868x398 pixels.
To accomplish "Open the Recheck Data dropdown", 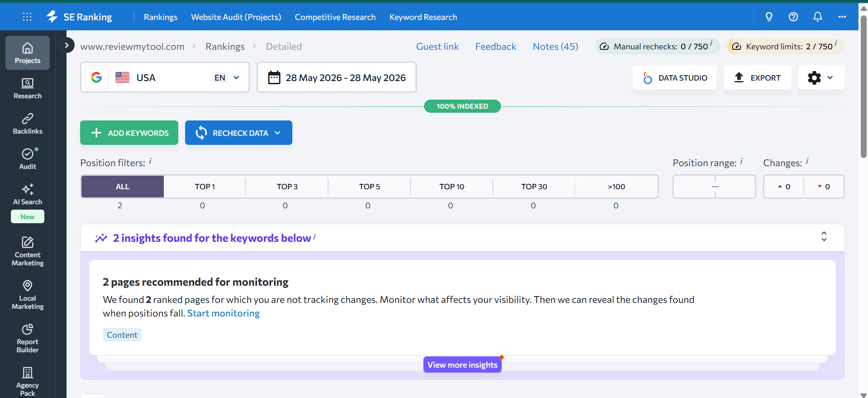I will (238, 133).
